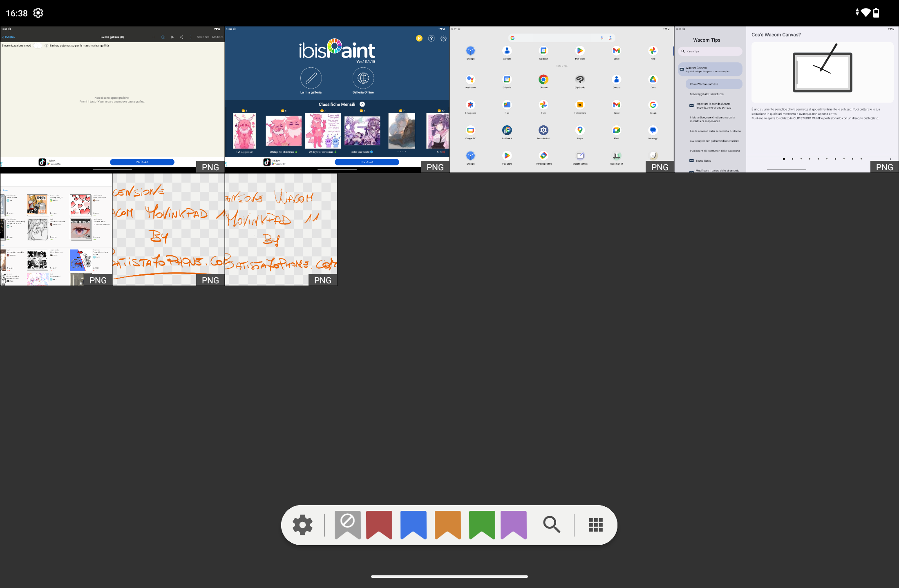
Task: Open the 'Wacom MovinkPad 11' handwriting thumbnail
Action: pyautogui.click(x=281, y=229)
